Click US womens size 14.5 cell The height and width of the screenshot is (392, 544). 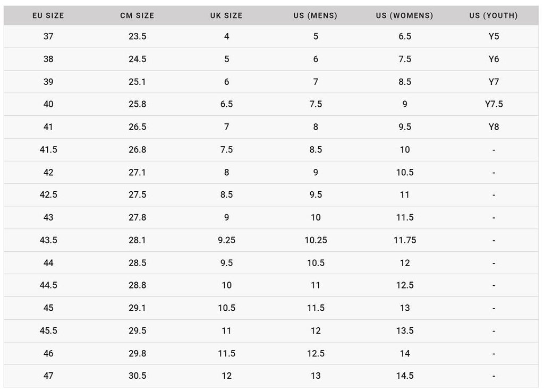point(405,376)
